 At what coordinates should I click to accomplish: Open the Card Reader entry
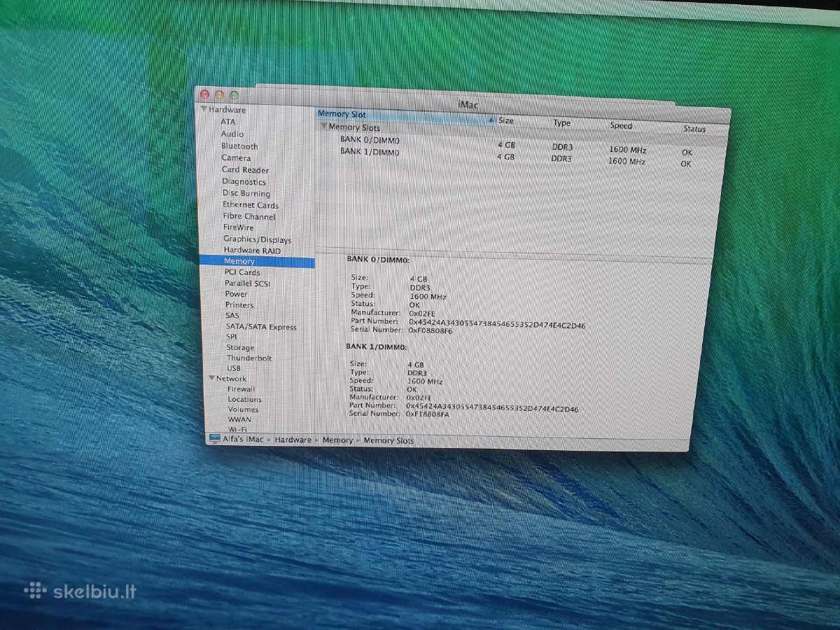click(245, 170)
